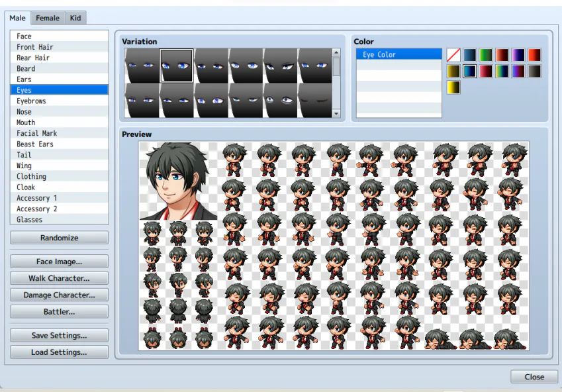
Task: Click the currently selected eye variation thumbnail
Action: [x=176, y=66]
